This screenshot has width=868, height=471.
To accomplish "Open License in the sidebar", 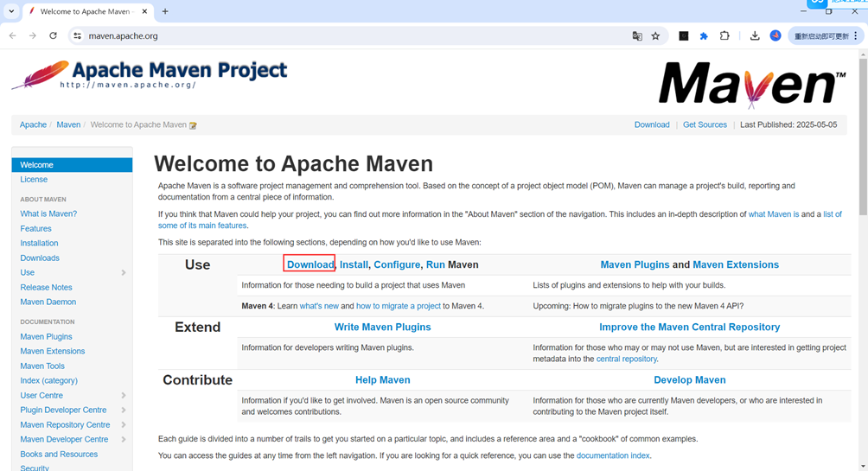I will click(x=34, y=179).
